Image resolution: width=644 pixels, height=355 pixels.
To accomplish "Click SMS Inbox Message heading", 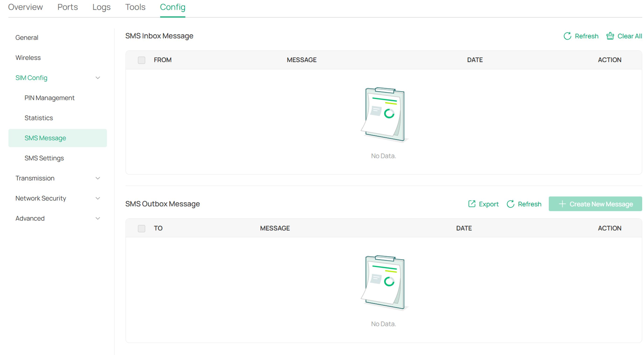I will point(159,36).
